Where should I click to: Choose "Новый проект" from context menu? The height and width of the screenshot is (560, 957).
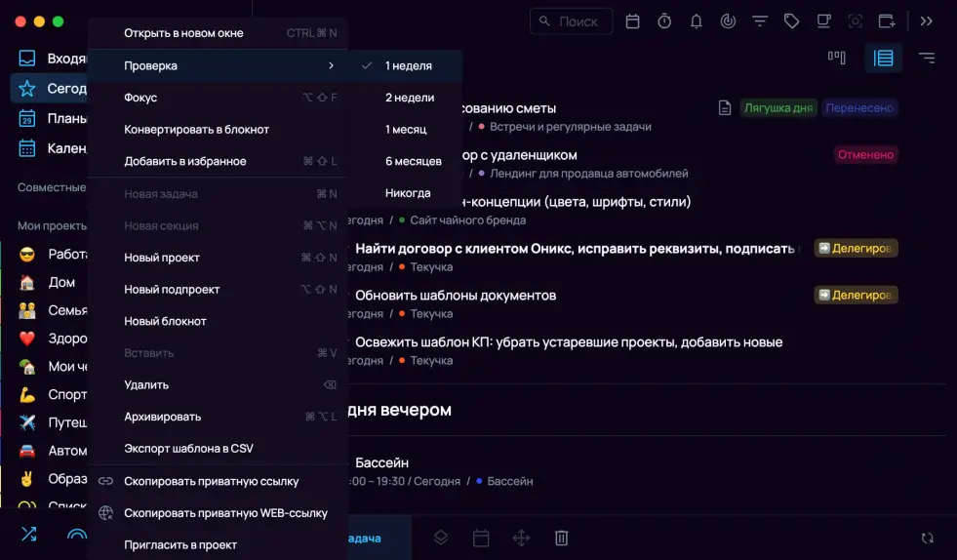click(162, 258)
